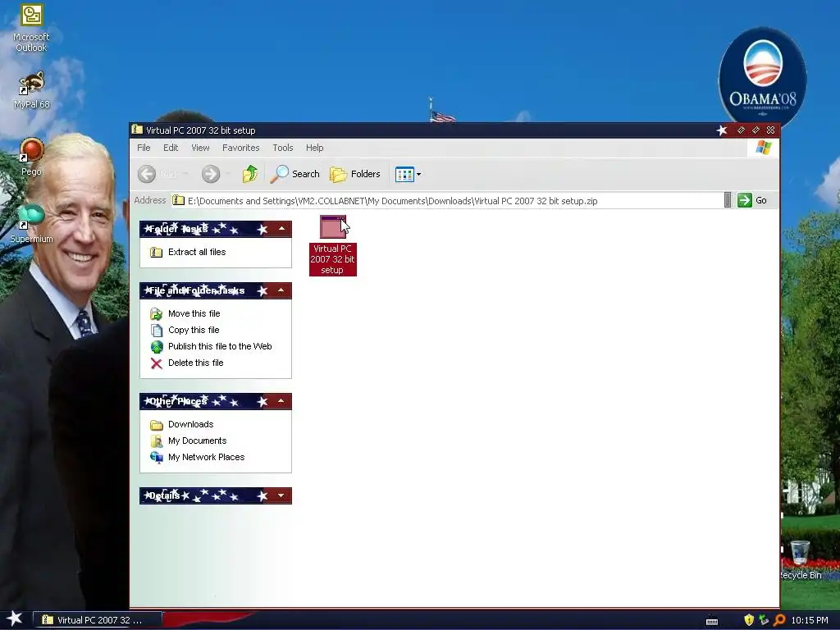The width and height of the screenshot is (840, 630).
Task: Open Downloads in Other Places
Action: pos(190,425)
